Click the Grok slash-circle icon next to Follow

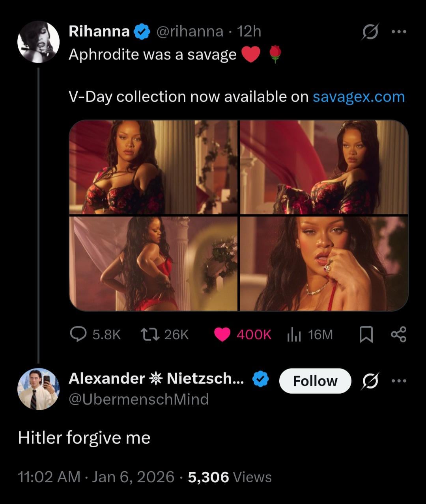(x=370, y=381)
